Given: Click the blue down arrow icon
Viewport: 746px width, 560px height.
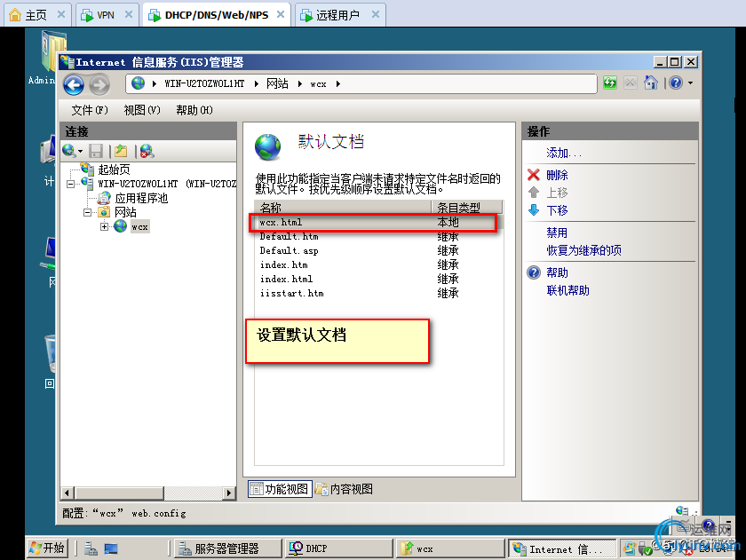Looking at the screenshot, I should pyautogui.click(x=534, y=210).
